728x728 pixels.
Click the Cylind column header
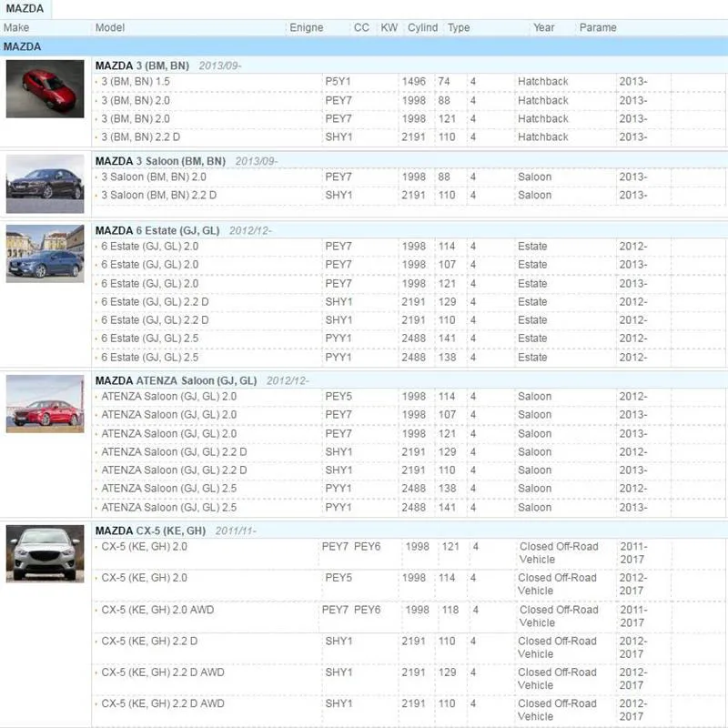tap(422, 28)
